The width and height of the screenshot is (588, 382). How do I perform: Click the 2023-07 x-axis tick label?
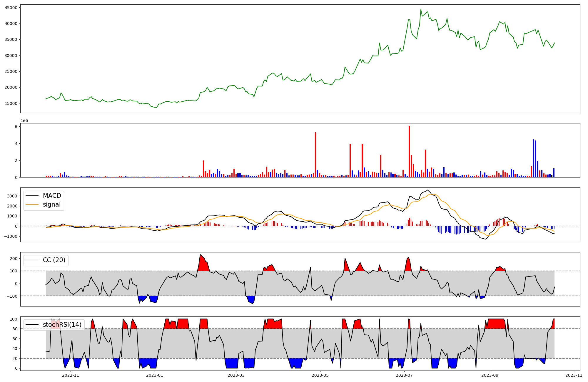[404, 375]
